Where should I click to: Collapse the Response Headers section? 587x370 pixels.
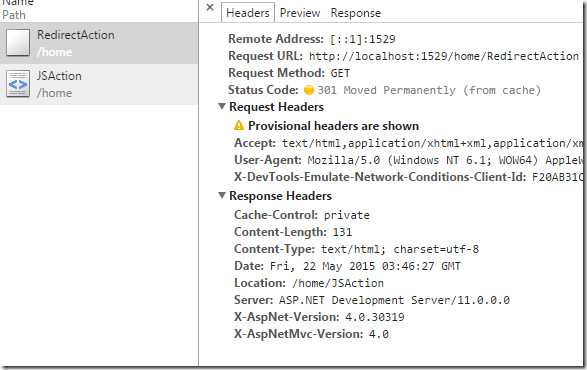pos(222,195)
